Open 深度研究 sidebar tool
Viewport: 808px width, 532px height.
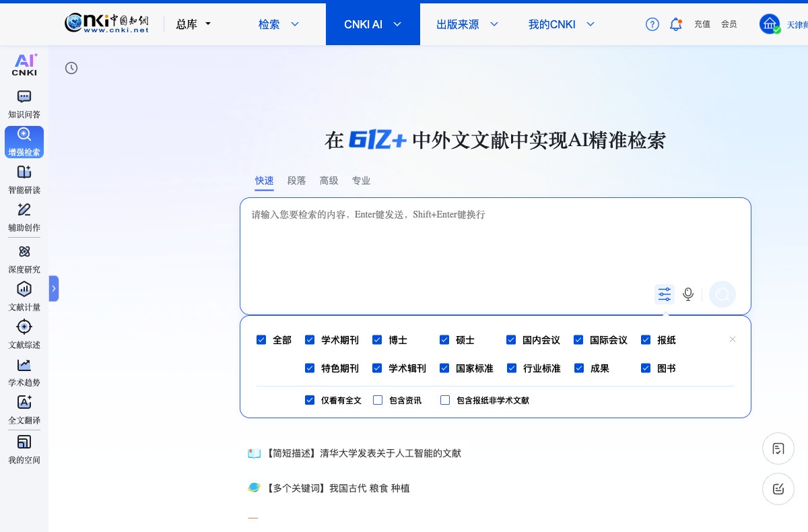click(x=24, y=259)
